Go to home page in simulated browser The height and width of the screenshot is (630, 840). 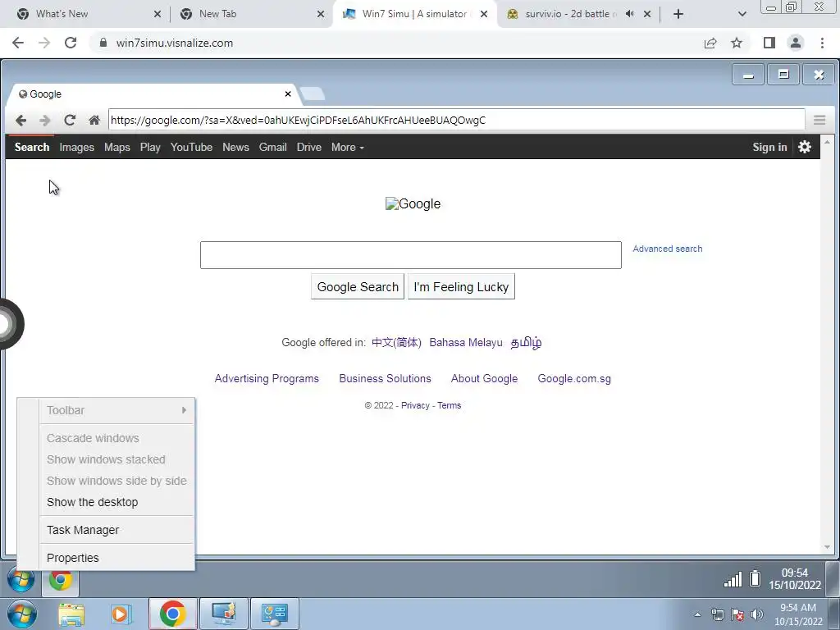(x=94, y=120)
